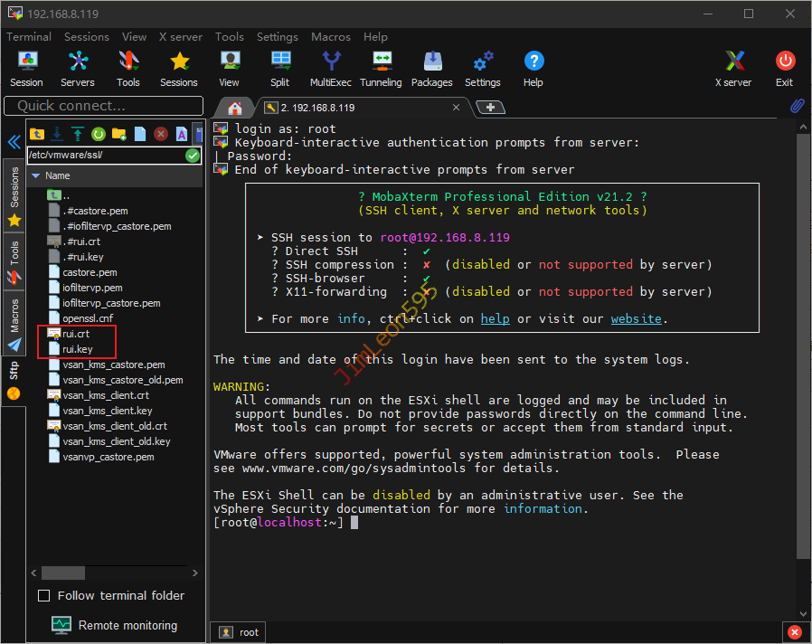Click the SFTP download arrow icon
The image size is (812, 644).
(x=57, y=134)
